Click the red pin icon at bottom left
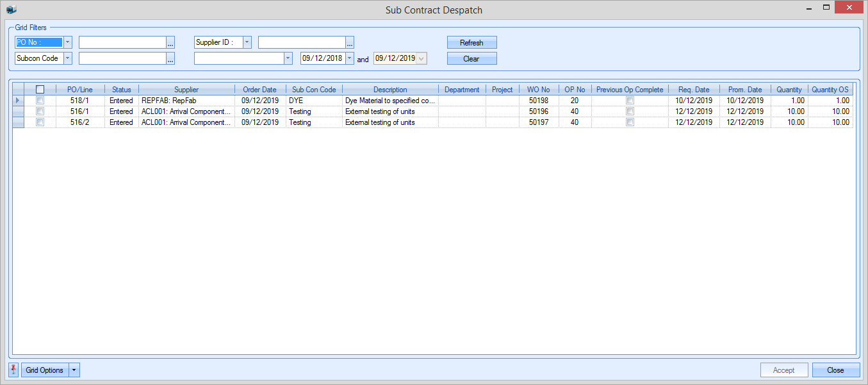 tap(14, 370)
